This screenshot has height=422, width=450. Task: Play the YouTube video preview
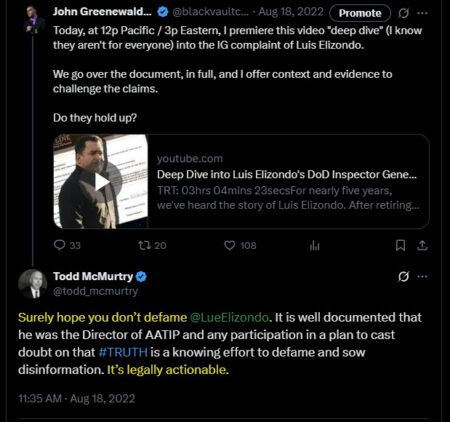click(x=101, y=182)
